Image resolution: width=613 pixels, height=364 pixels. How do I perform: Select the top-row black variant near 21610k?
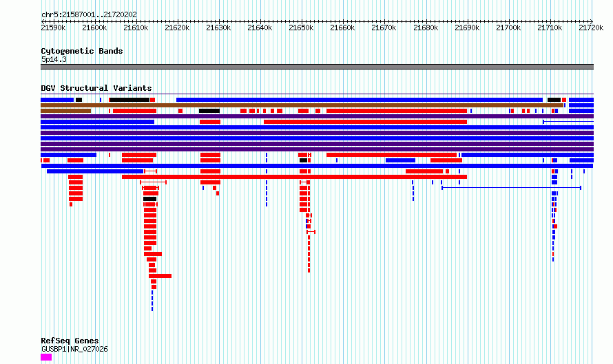coord(129,100)
